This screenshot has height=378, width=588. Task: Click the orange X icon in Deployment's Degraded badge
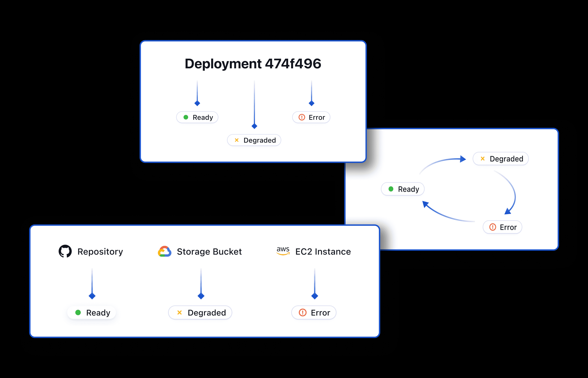[x=237, y=140]
